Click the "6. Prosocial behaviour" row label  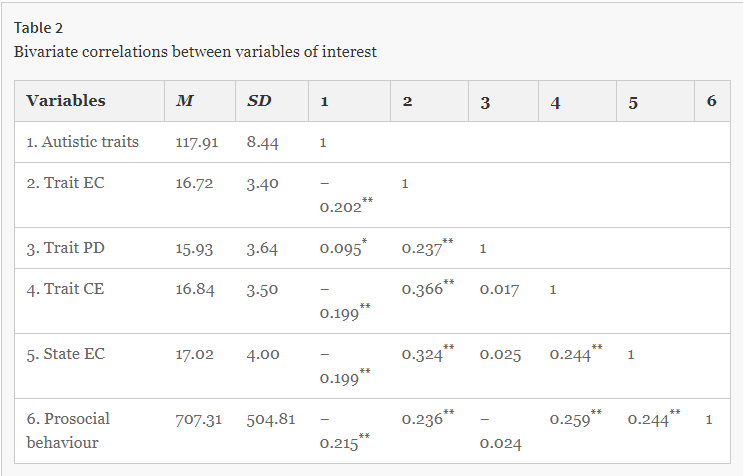point(69,430)
